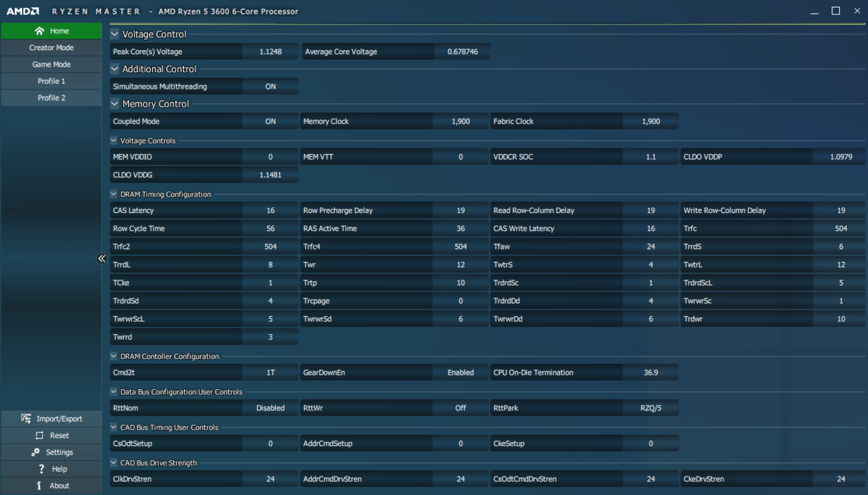Open Help
Screen dimensions: 868x495
point(52,469)
